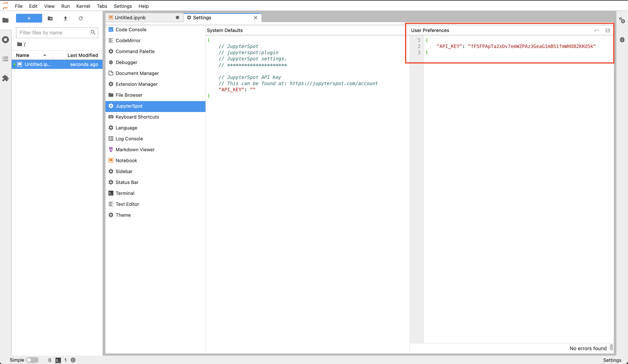This screenshot has width=628, height=364.
Task: Open Markdown Viewer settings
Action: 155,149
